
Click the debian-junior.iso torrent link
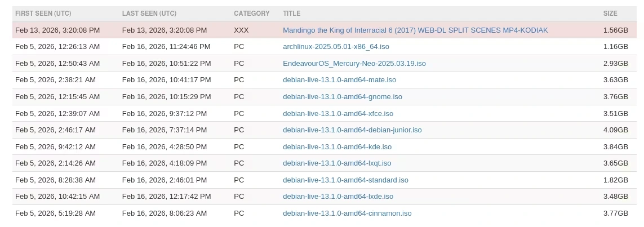coord(352,130)
